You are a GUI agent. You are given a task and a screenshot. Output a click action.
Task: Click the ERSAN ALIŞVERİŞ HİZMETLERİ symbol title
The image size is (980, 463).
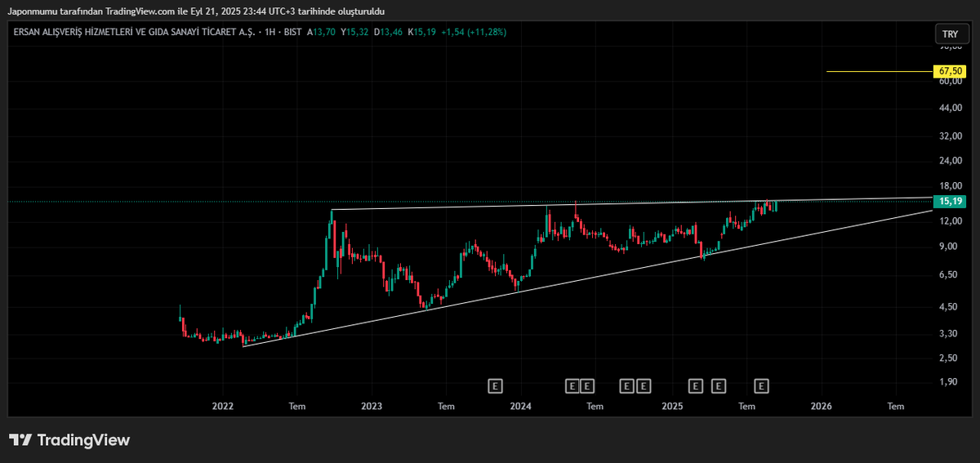tap(133, 32)
